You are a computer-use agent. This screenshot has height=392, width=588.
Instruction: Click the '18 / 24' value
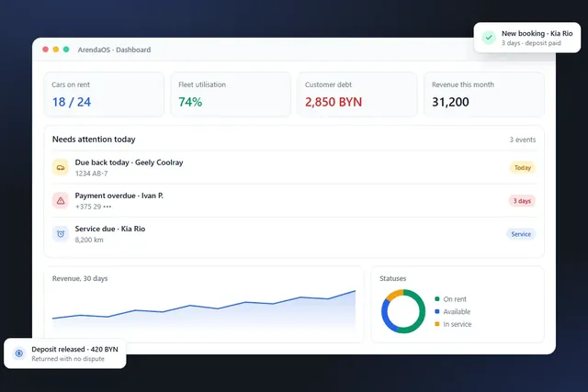coord(72,102)
